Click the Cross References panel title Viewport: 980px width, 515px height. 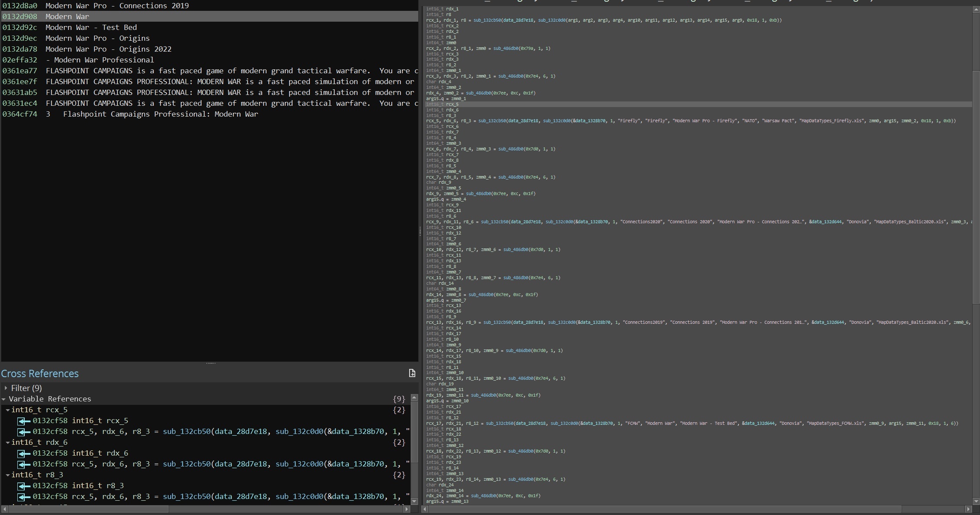click(x=40, y=374)
